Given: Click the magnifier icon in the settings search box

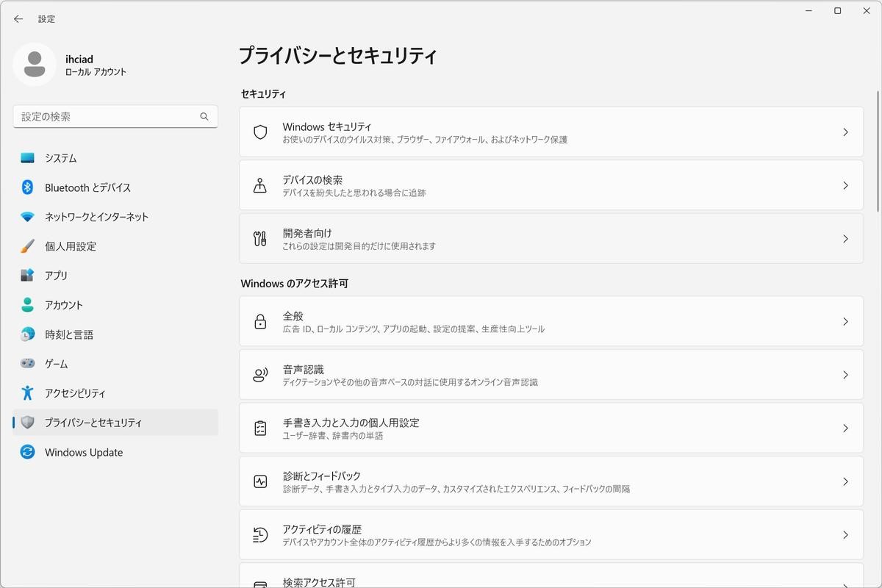Looking at the screenshot, I should click(x=204, y=117).
